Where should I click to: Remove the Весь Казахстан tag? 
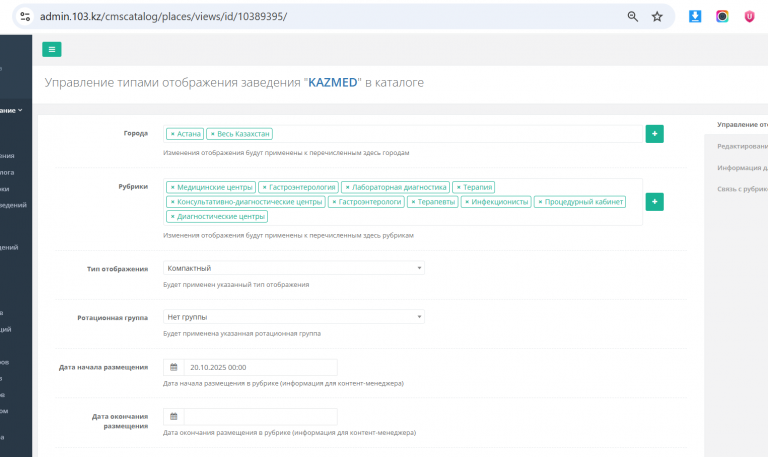(212, 134)
